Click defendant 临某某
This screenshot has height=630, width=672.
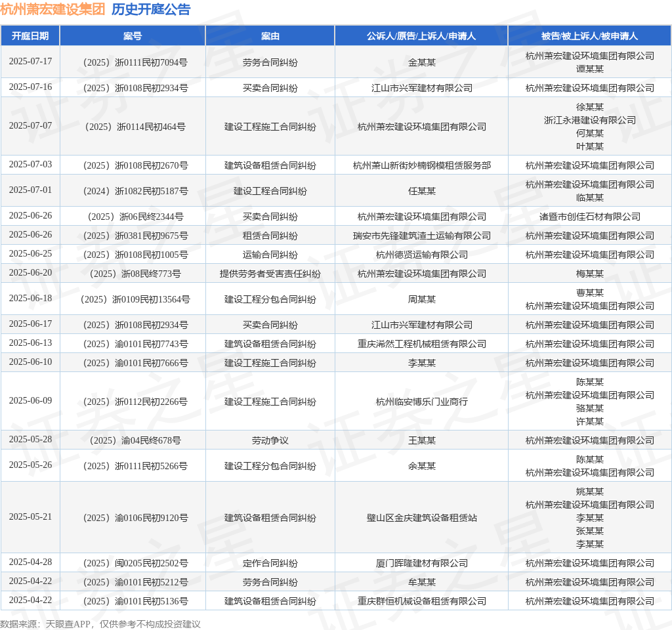590,198
